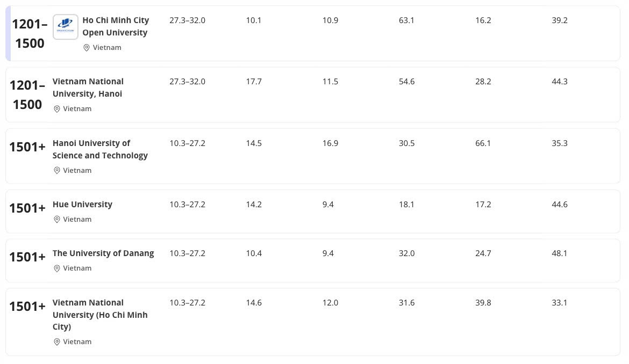Select location pin below Hanoi University of Science and Technology
Image resolution: width=629 pixels, height=364 pixels.
[x=57, y=171]
